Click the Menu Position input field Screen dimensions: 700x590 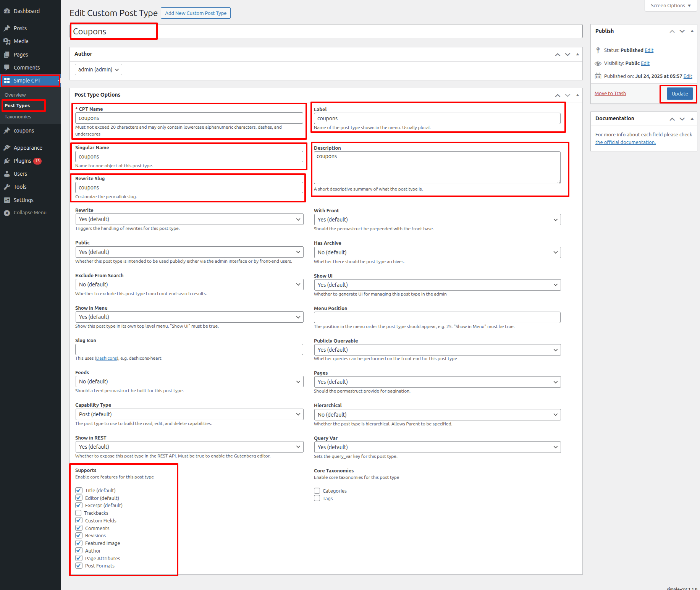(x=437, y=317)
